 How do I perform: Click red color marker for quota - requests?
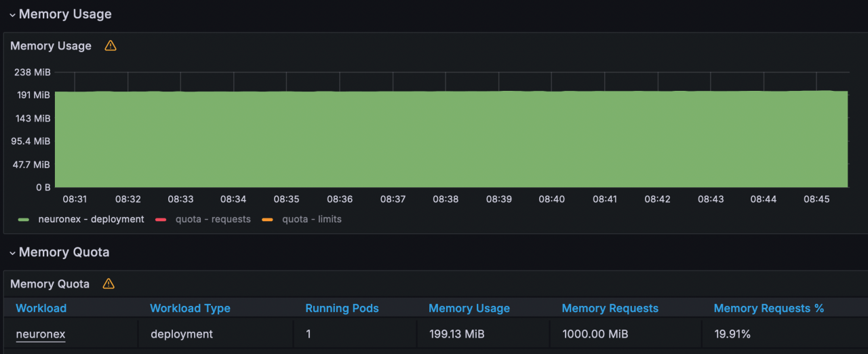coord(161,220)
